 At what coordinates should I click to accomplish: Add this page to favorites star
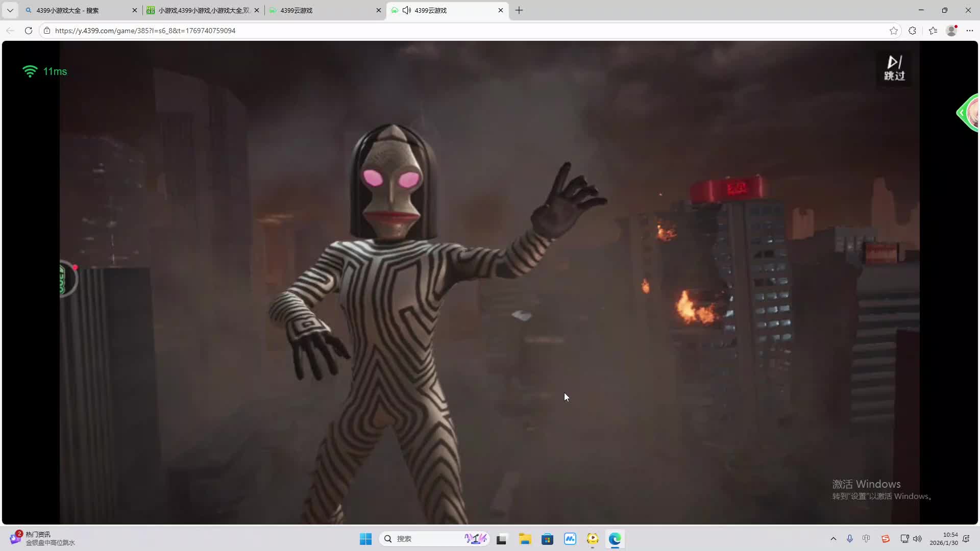893,31
